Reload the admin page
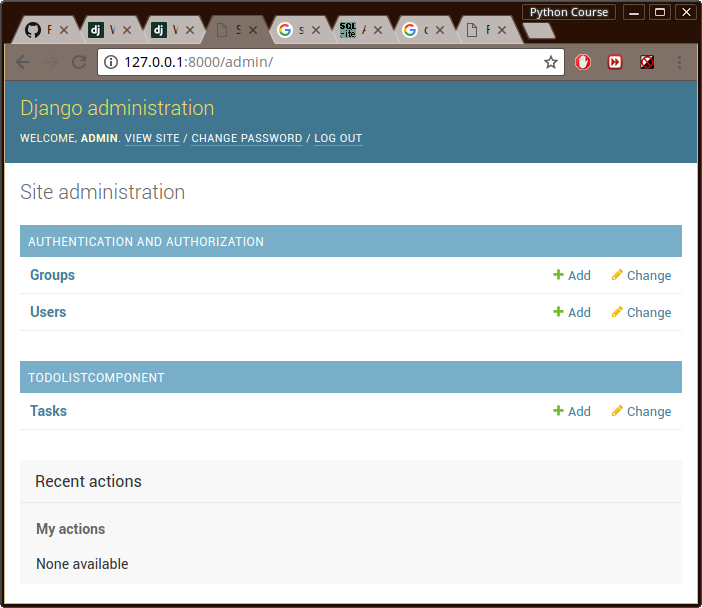 pyautogui.click(x=79, y=62)
